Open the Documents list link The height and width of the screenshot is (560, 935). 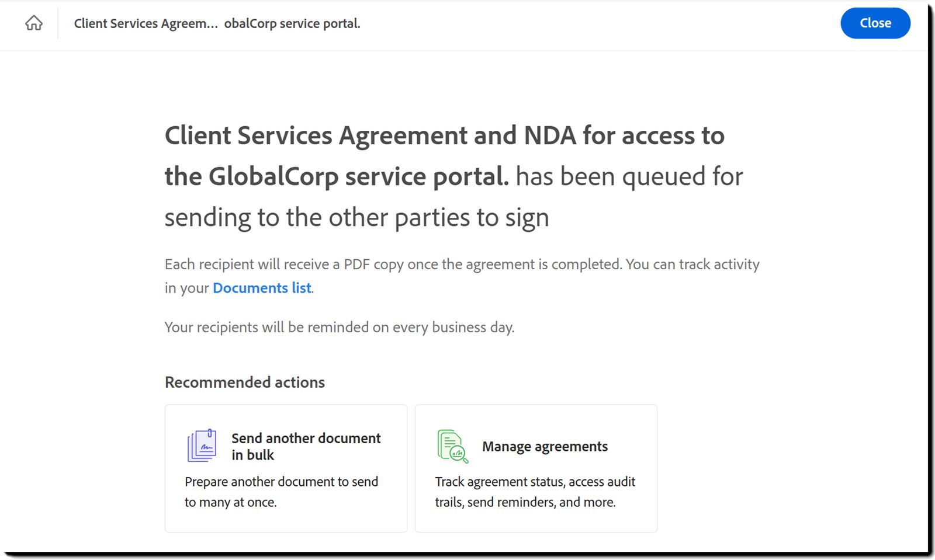[262, 288]
